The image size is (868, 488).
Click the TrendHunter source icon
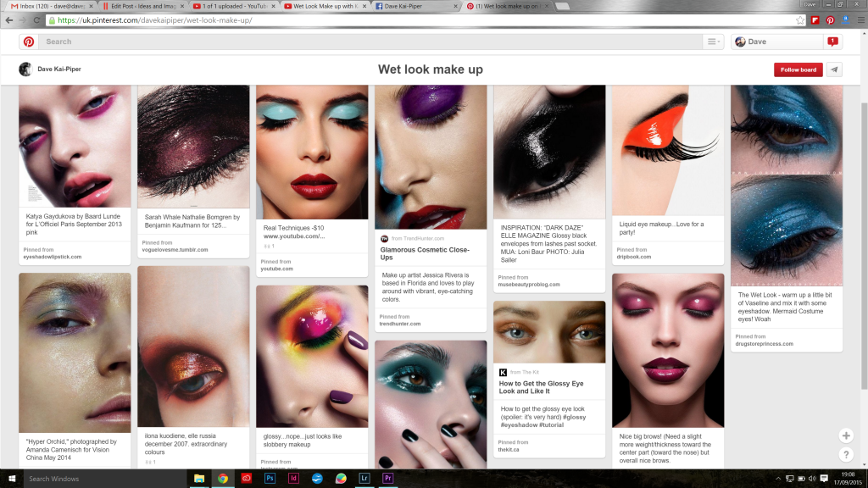[384, 238]
